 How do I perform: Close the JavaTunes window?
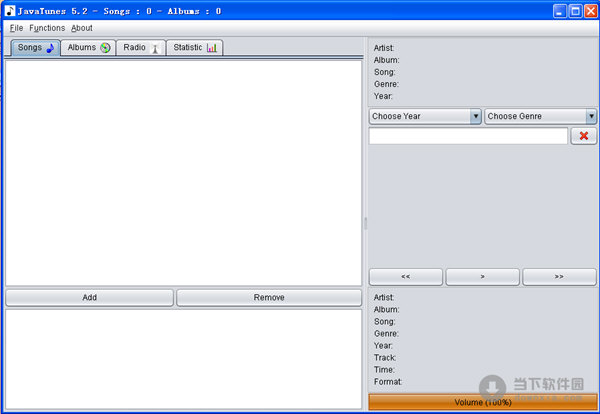[590, 11]
